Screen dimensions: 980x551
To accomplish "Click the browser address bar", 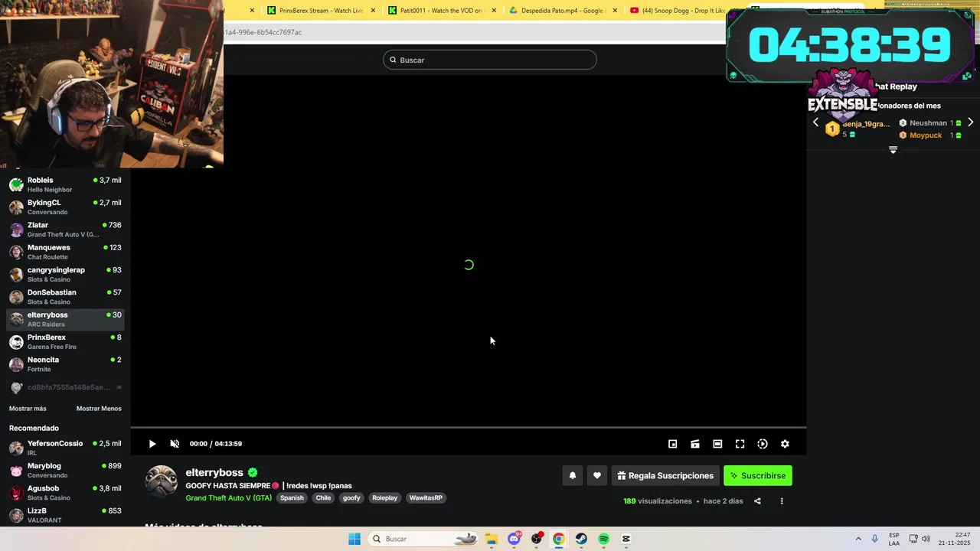I will coord(473,32).
